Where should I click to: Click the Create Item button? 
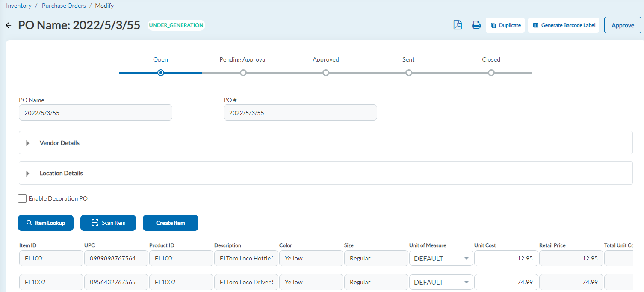click(170, 223)
